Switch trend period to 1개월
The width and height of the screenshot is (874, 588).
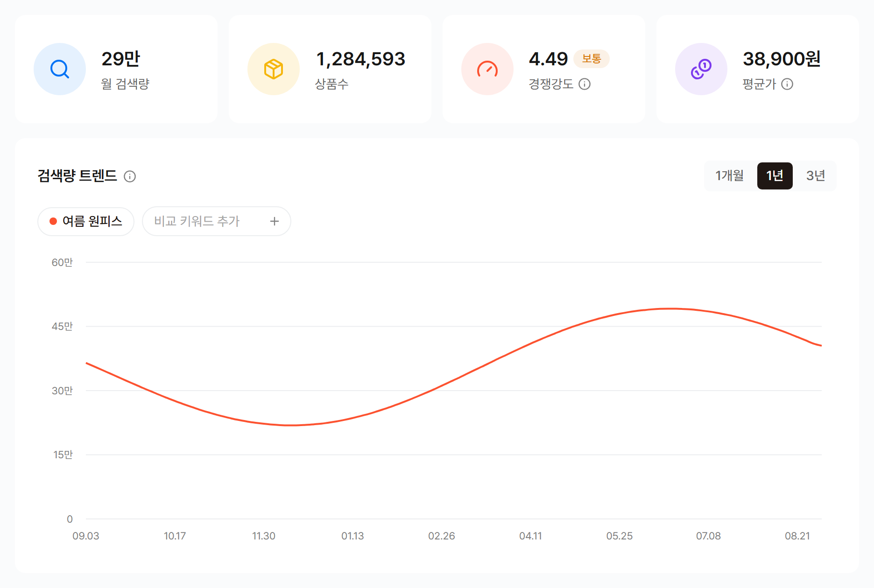click(730, 175)
